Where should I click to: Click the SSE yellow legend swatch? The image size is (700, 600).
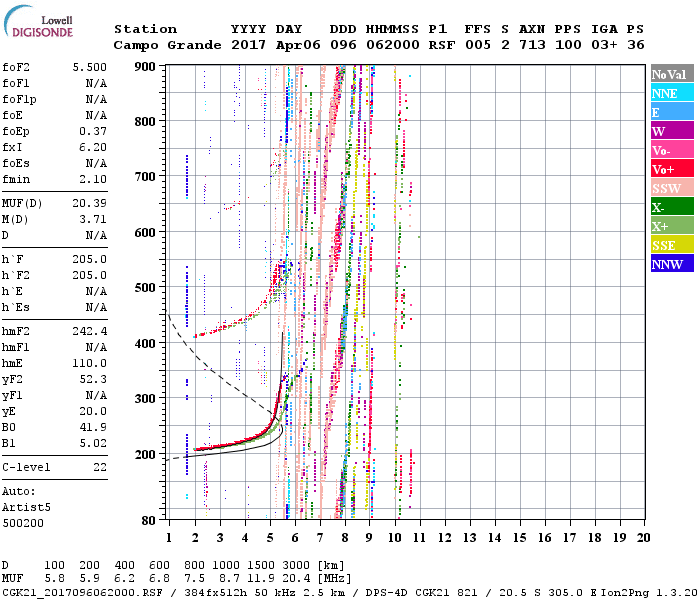click(672, 245)
